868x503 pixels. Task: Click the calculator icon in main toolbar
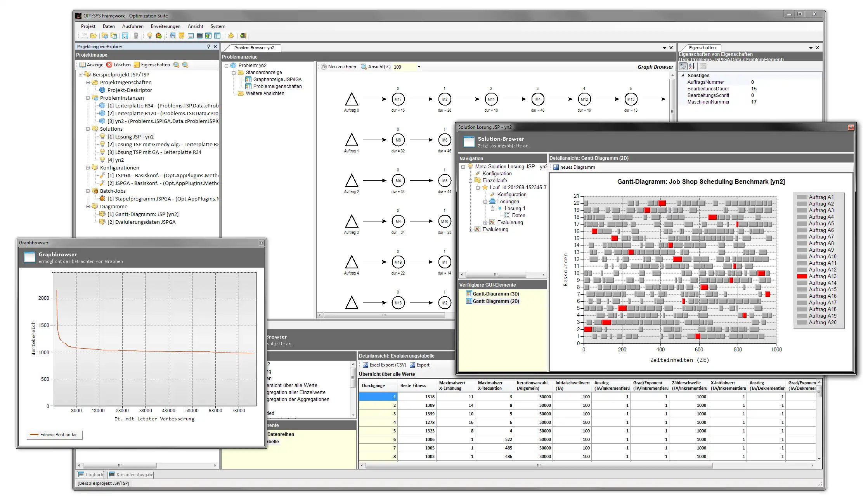tap(136, 36)
